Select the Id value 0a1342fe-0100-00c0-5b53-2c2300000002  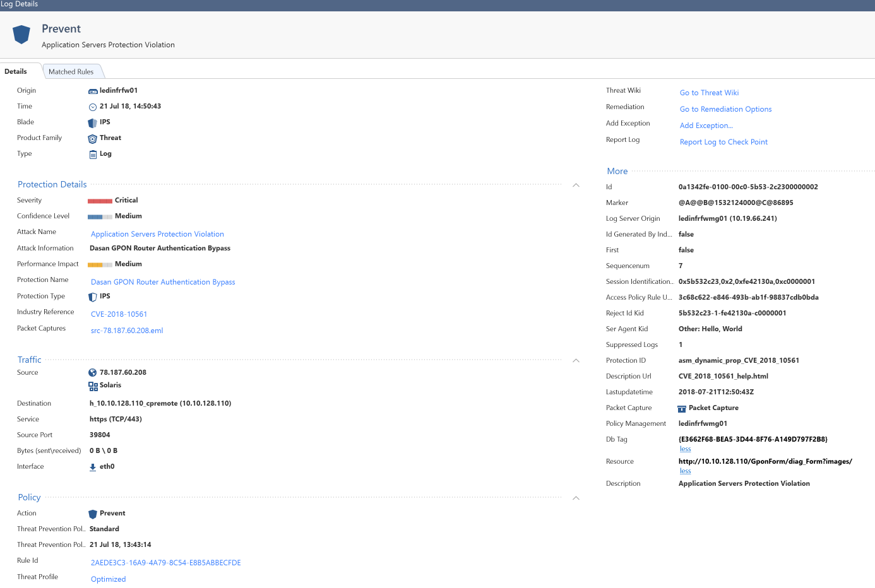pos(748,187)
